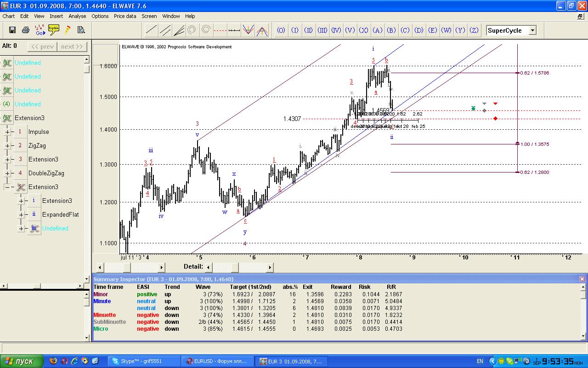Insert wave label (Z)
Screen dimensions: 588x368
474,30
